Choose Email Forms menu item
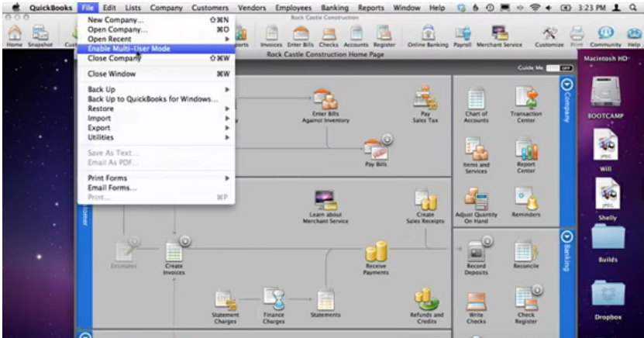 pyautogui.click(x=156, y=188)
